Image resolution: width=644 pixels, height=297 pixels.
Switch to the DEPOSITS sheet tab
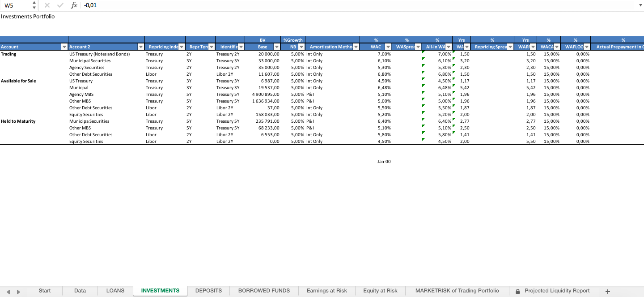click(x=208, y=290)
